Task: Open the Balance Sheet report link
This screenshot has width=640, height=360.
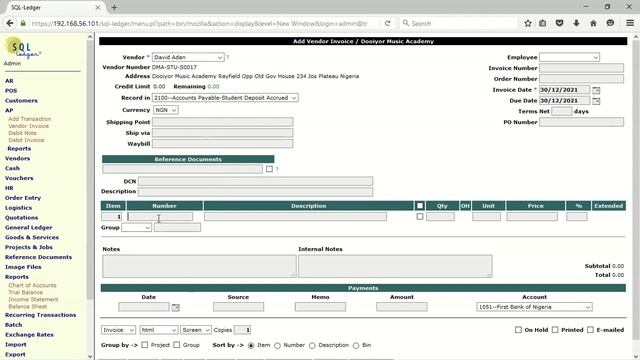Action: coord(28,306)
